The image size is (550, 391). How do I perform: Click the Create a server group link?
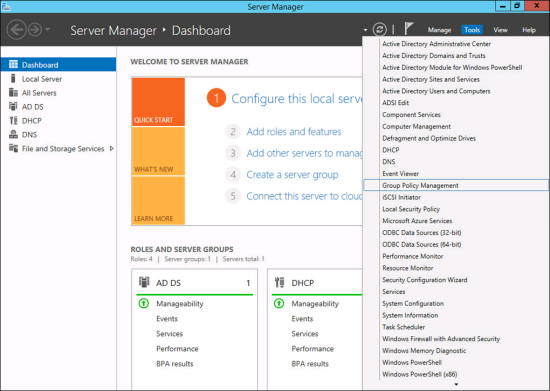pos(292,175)
